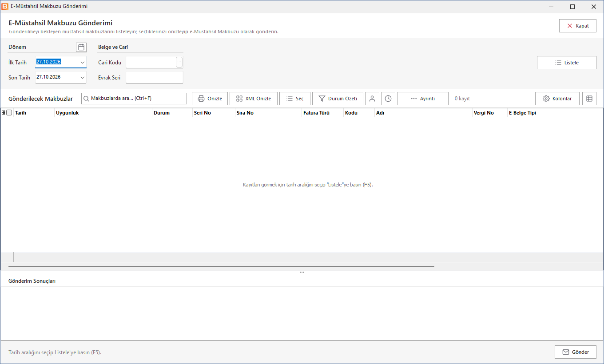Click the row selector icon in the grid header
This screenshot has height=364, width=604.
tap(4, 113)
